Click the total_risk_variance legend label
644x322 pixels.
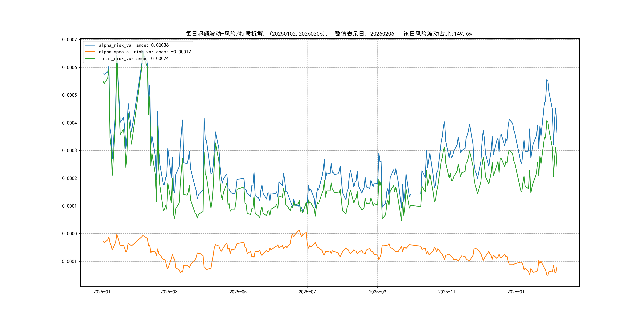[x=134, y=58]
